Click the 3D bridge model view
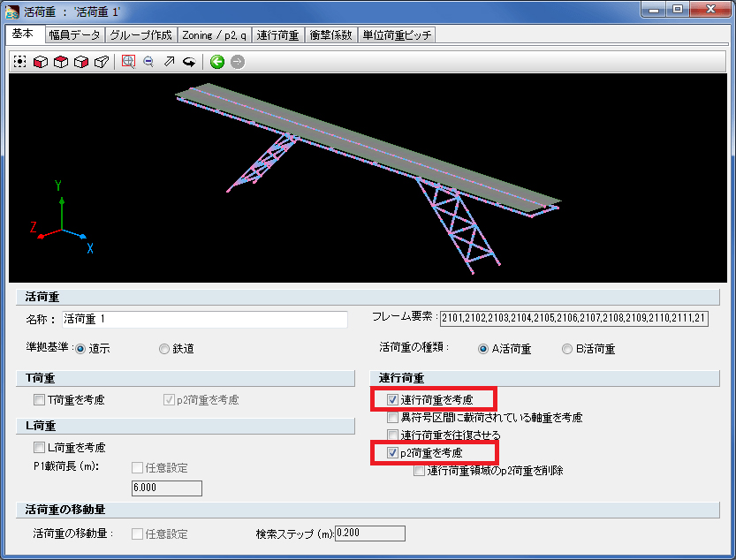This screenshot has width=736, height=560. [368, 178]
